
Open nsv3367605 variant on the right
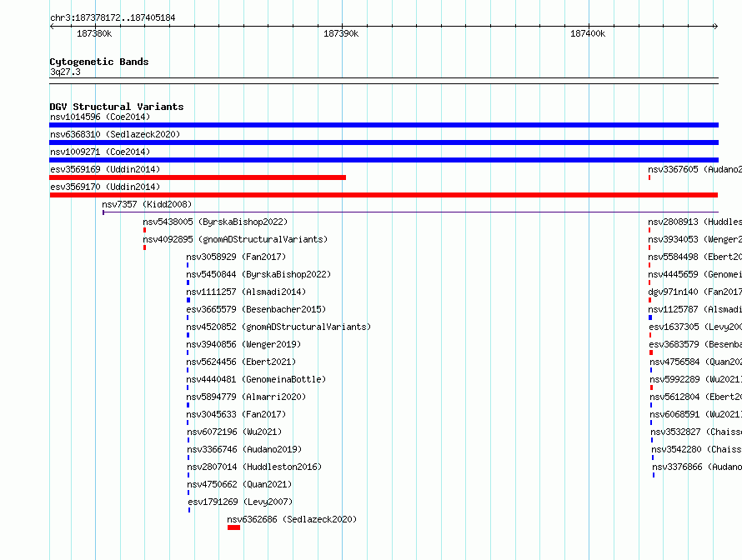click(694, 169)
